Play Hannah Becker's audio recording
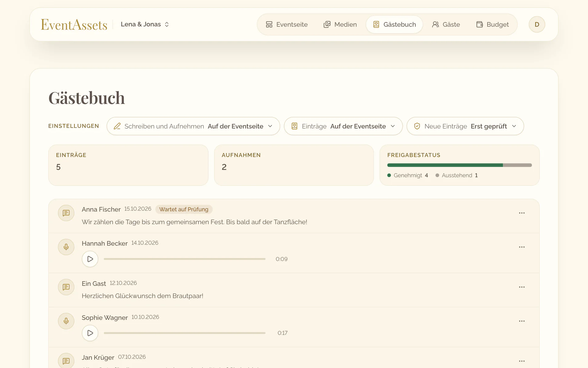Screen dimensions: 588x368 [x=90, y=259]
